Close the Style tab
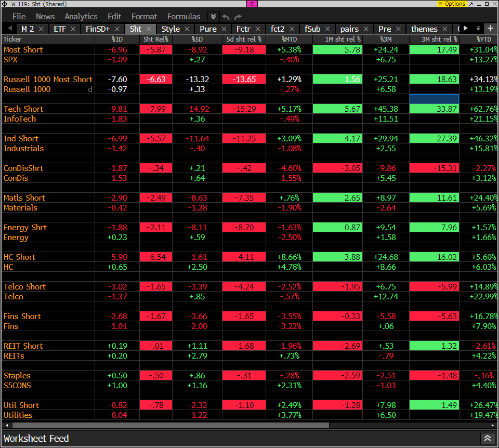 tap(187, 29)
